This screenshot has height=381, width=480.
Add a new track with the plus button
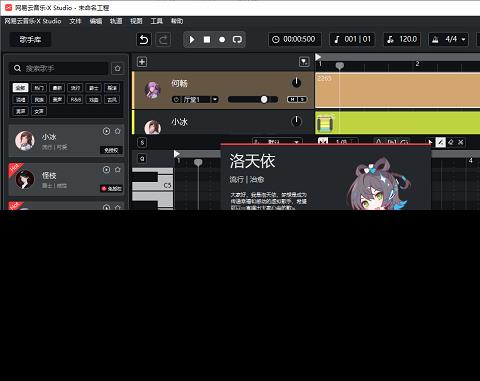(142, 62)
